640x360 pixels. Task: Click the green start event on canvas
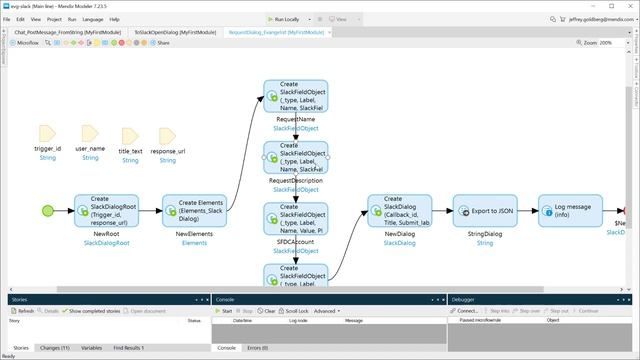click(48, 211)
